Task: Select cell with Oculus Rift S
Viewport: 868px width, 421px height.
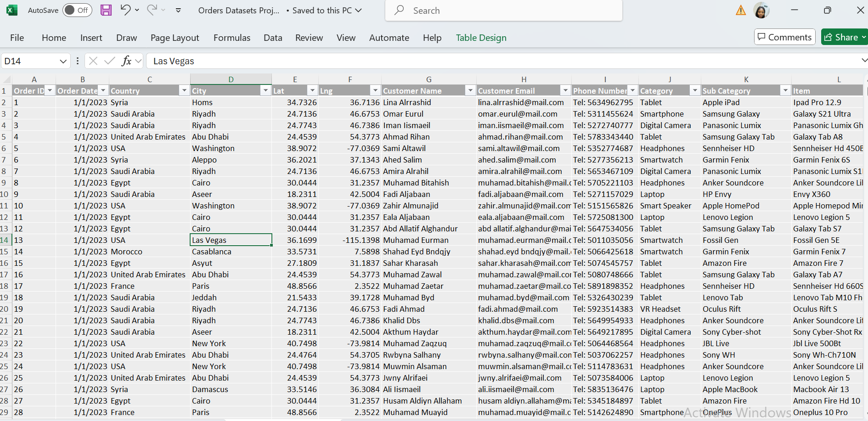Action: (x=828, y=309)
